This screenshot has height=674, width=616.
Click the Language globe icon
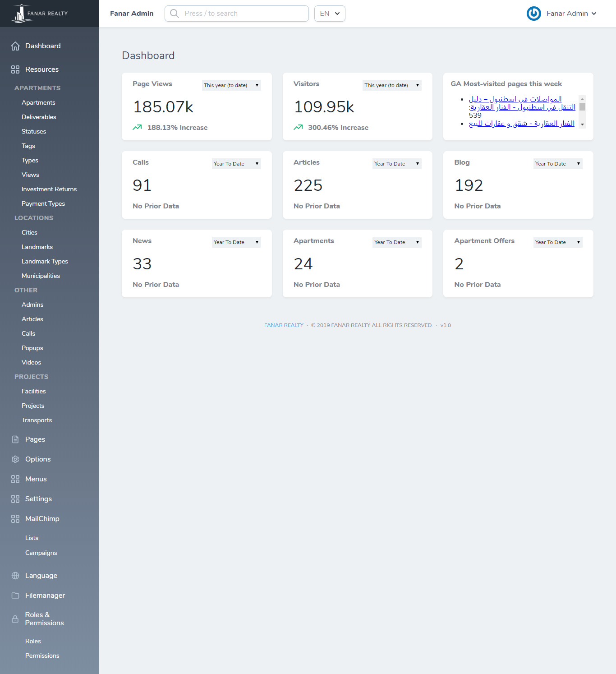pyautogui.click(x=15, y=576)
